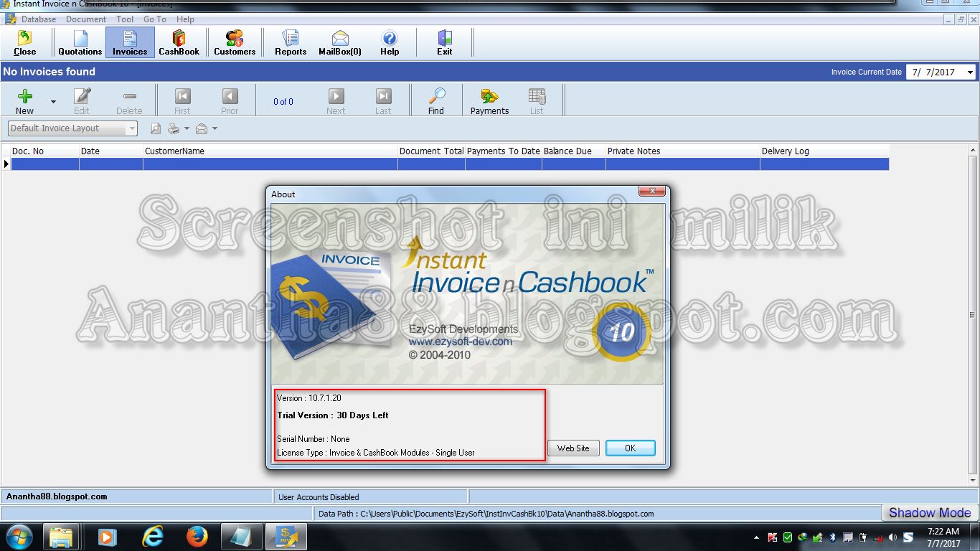Open the Find invoice tool

[436, 101]
